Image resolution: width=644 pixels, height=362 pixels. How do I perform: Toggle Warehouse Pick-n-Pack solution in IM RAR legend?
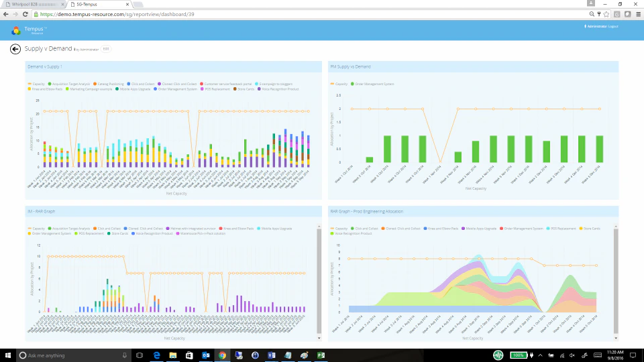(x=201, y=233)
